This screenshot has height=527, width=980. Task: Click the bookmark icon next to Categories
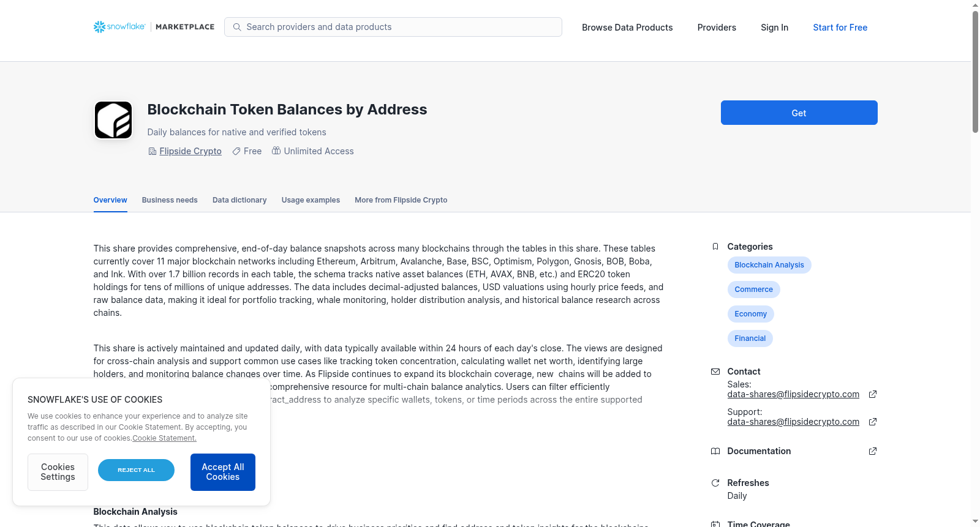point(715,247)
